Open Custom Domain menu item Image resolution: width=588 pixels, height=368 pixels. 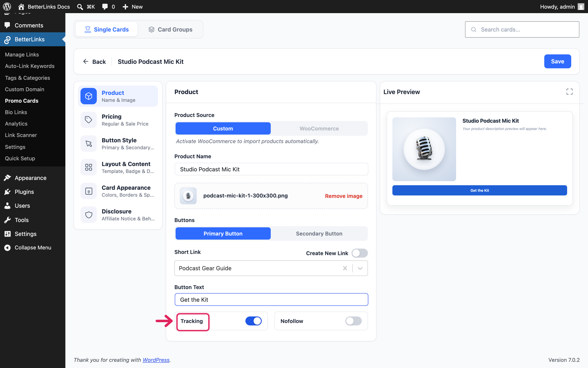[24, 89]
